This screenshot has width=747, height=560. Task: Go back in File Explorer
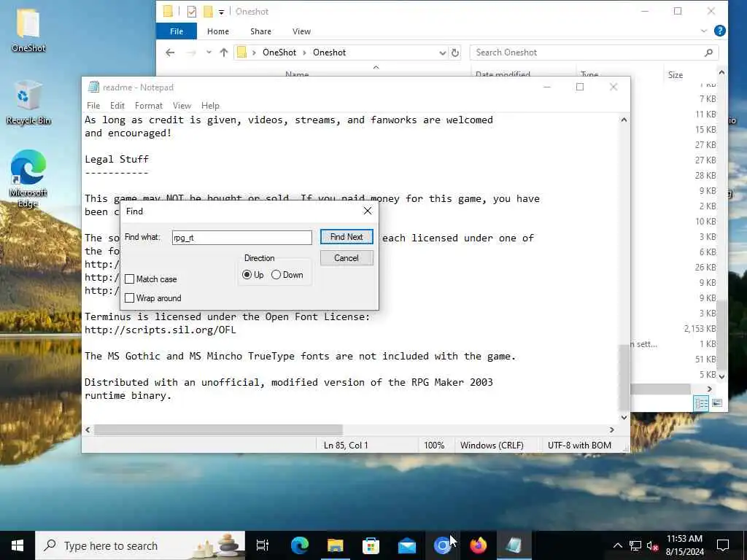(x=170, y=52)
